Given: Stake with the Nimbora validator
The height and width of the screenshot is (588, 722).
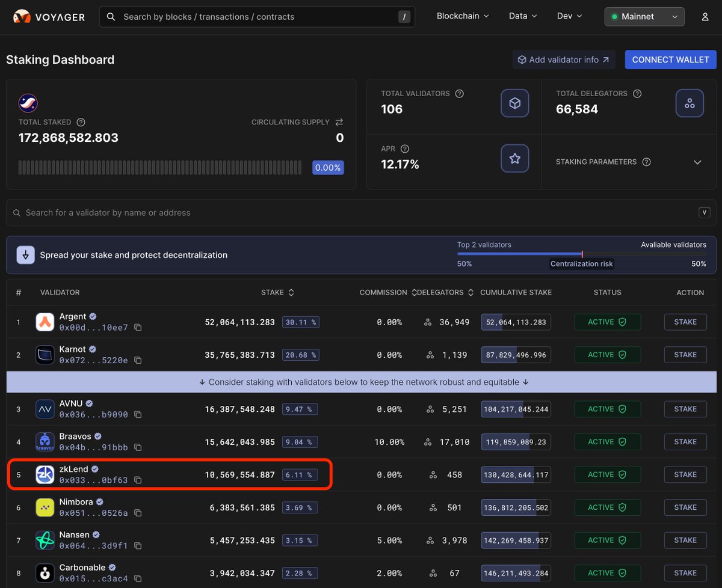Looking at the screenshot, I should [x=685, y=507].
